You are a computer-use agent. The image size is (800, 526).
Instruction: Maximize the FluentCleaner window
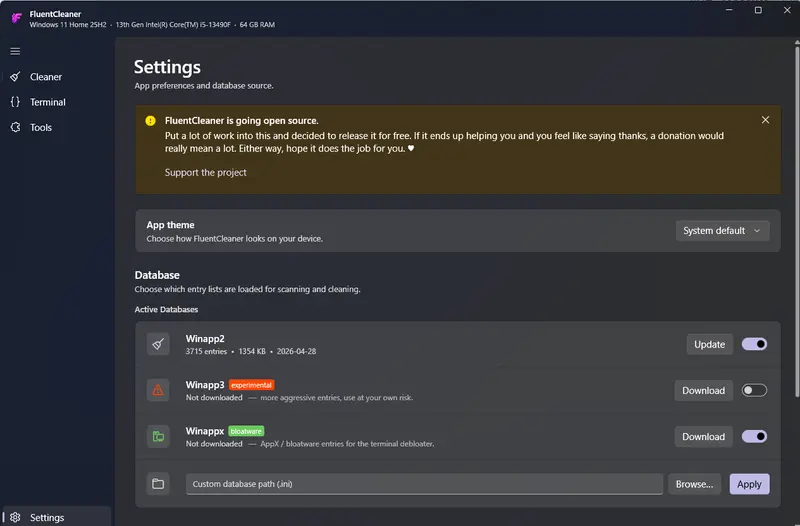[x=758, y=10]
